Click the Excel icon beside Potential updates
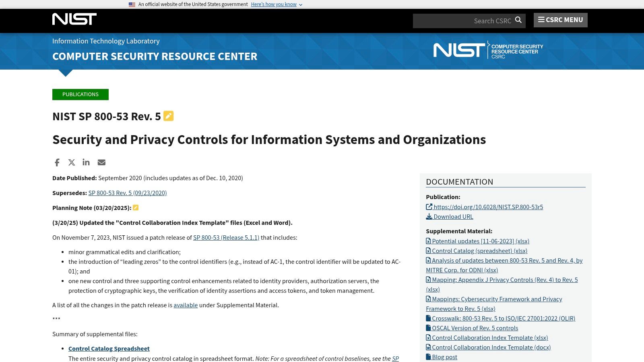The image size is (644, 362). pos(428,241)
